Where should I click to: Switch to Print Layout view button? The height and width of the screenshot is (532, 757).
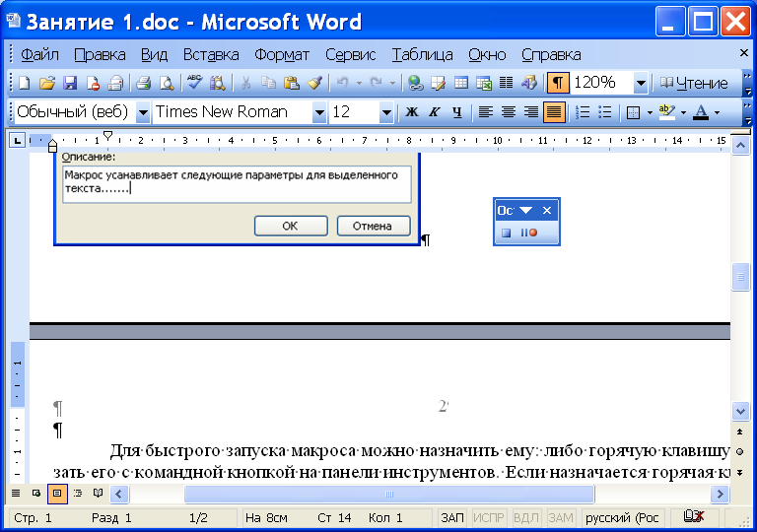57,494
